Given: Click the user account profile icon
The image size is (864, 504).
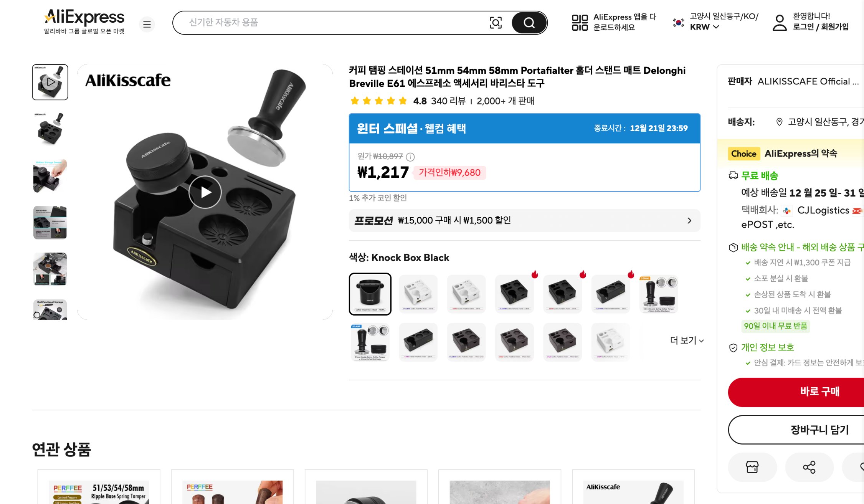Looking at the screenshot, I should (780, 23).
